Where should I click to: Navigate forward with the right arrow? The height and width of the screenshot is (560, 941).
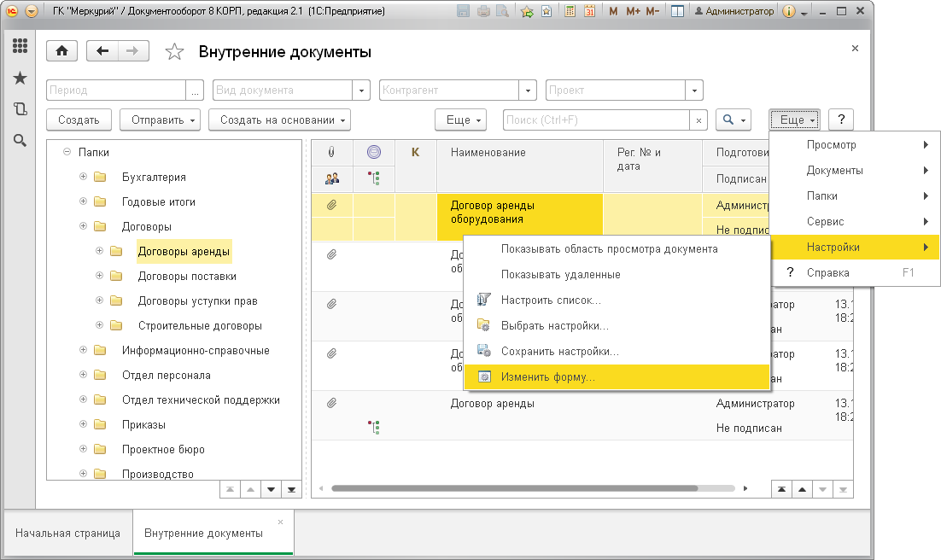pyautogui.click(x=132, y=51)
